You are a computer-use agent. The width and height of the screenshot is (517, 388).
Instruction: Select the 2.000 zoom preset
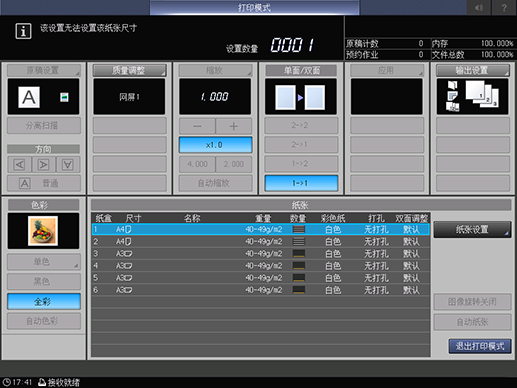click(x=234, y=164)
